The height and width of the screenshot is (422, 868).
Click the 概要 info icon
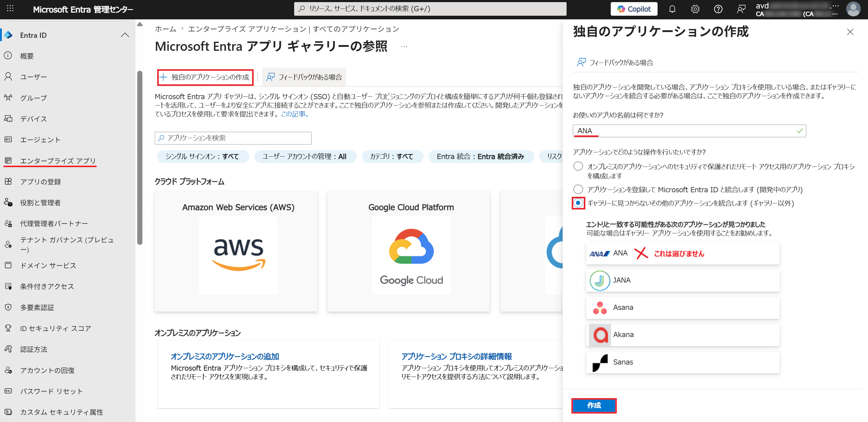[x=8, y=56]
